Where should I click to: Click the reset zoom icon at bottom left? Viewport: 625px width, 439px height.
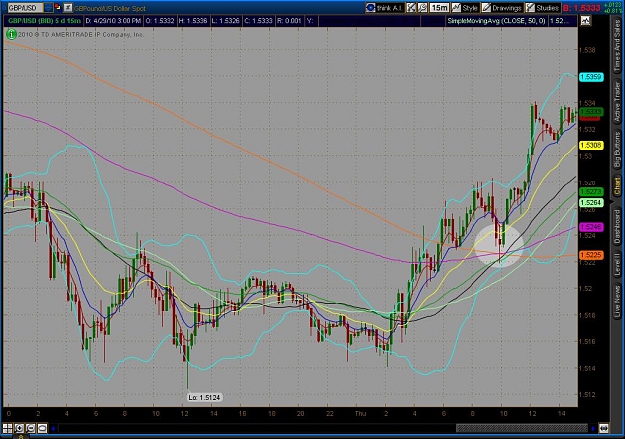coord(42,429)
